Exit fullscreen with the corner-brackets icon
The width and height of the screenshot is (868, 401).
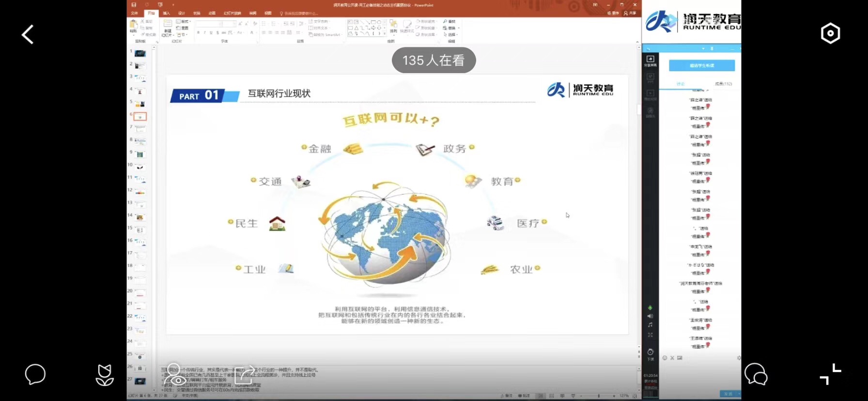click(830, 374)
